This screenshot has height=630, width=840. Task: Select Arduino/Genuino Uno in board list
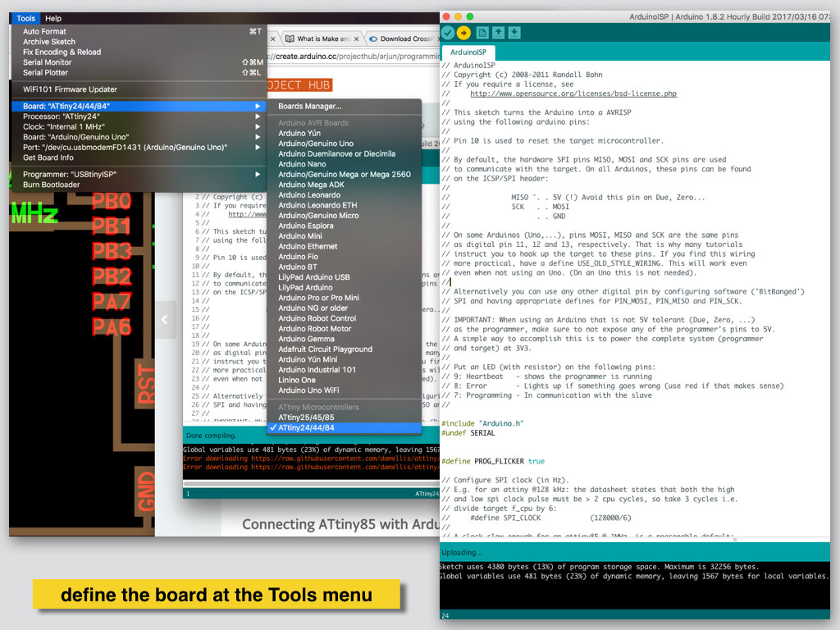[x=344, y=144]
